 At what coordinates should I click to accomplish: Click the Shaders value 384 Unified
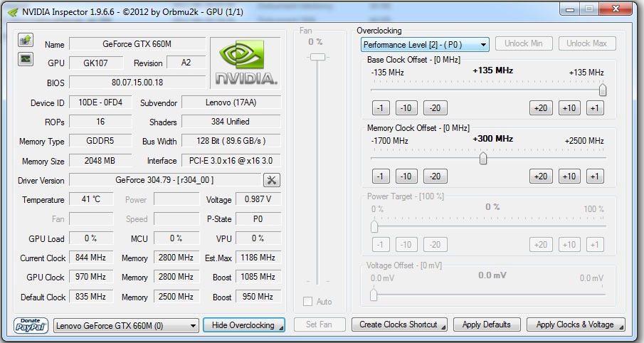coord(231,122)
